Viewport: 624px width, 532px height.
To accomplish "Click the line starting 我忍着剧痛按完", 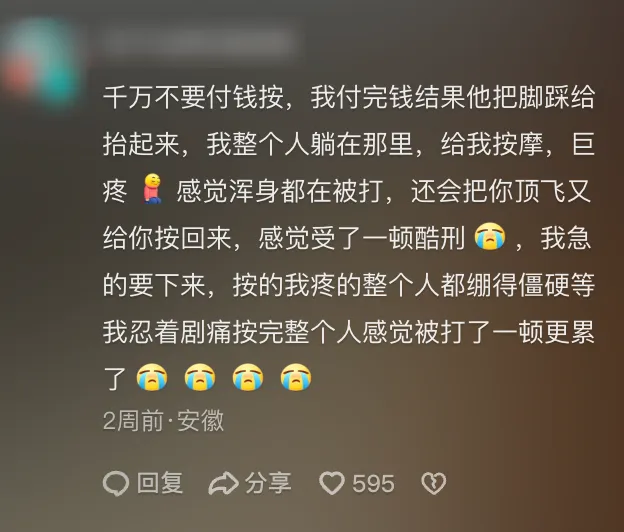I will point(349,331).
